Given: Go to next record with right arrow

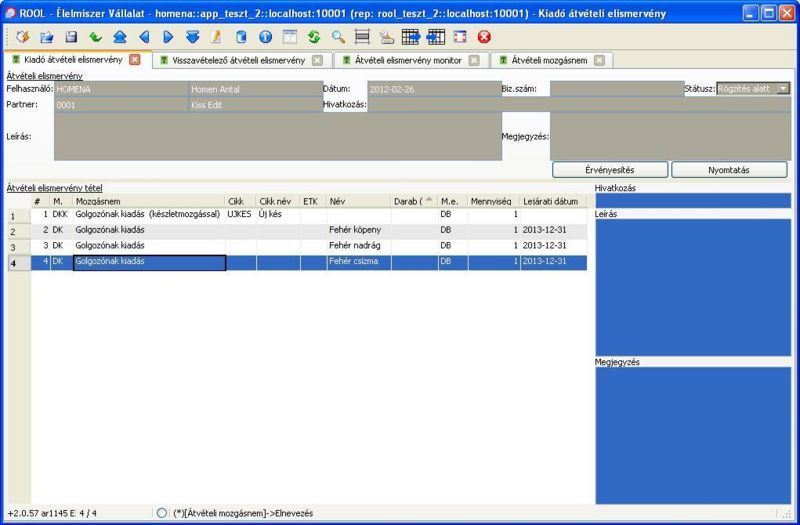Looking at the screenshot, I should coord(168,37).
